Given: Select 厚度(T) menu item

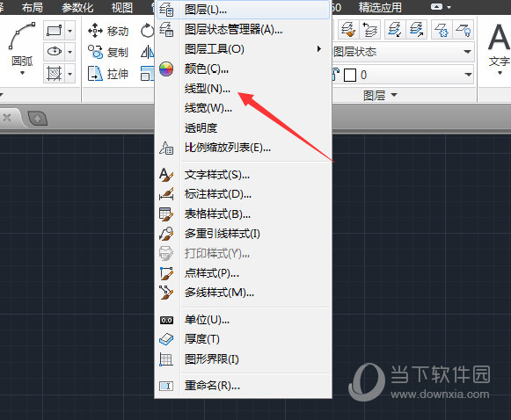Looking at the screenshot, I should 243,339.
